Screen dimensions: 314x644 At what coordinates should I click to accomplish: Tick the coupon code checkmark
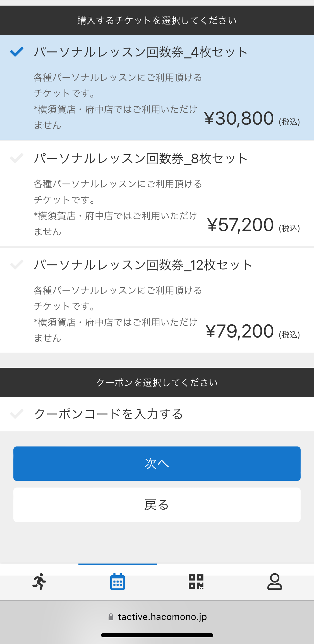tap(17, 414)
